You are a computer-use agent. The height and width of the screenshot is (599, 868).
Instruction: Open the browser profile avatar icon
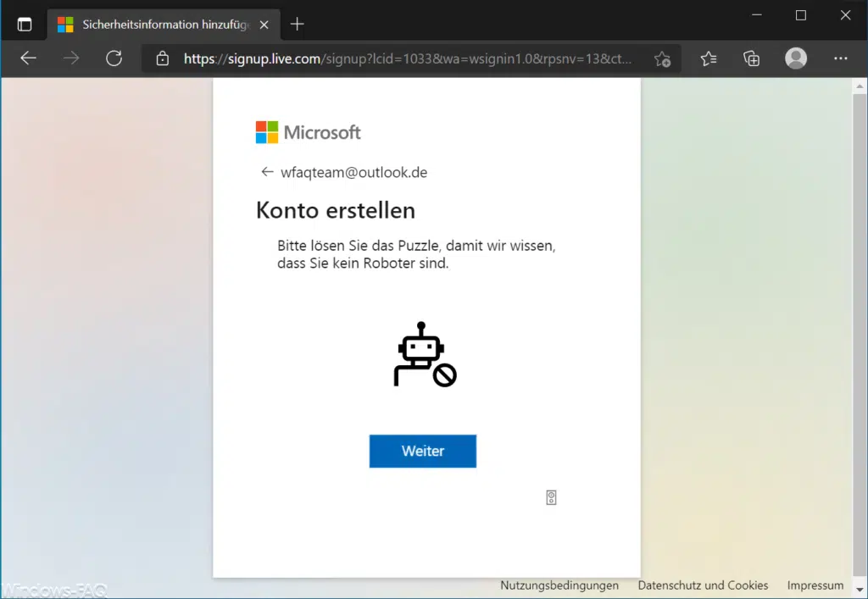pos(795,58)
